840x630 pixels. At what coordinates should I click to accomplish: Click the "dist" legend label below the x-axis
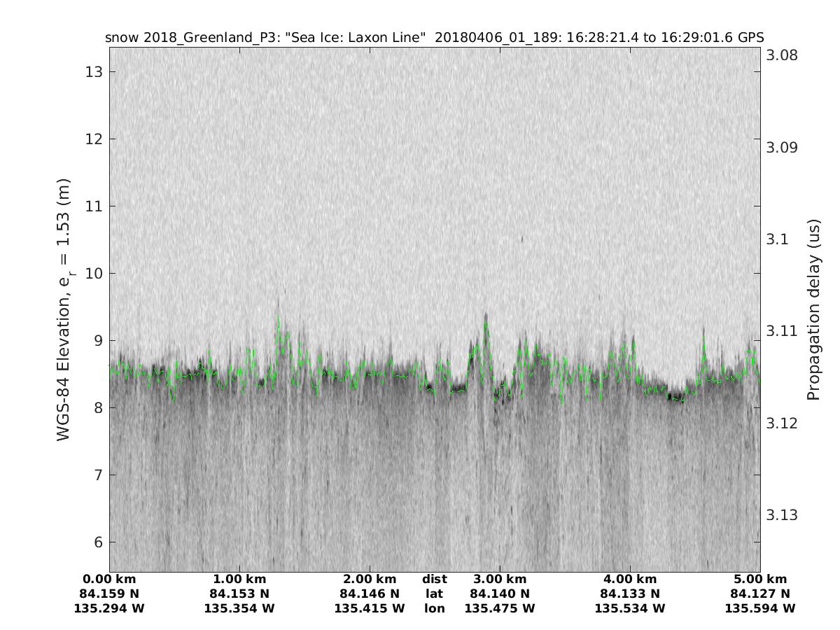click(x=434, y=579)
